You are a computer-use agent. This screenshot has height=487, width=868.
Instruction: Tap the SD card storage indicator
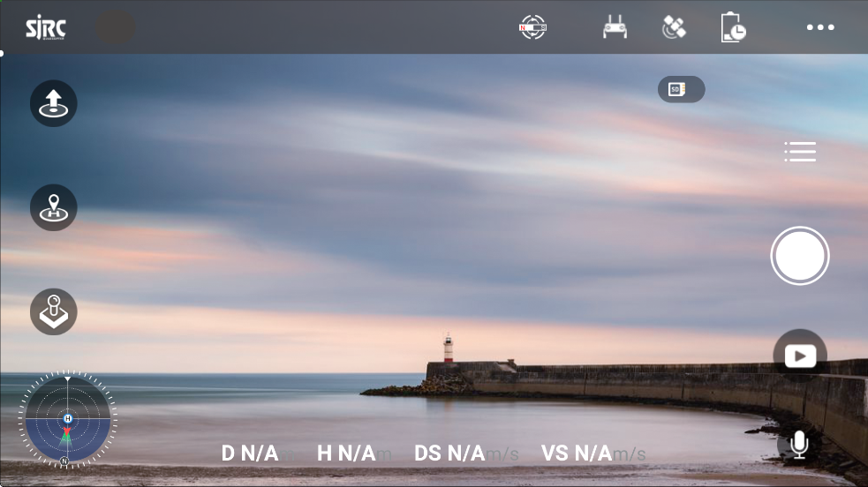(x=681, y=89)
